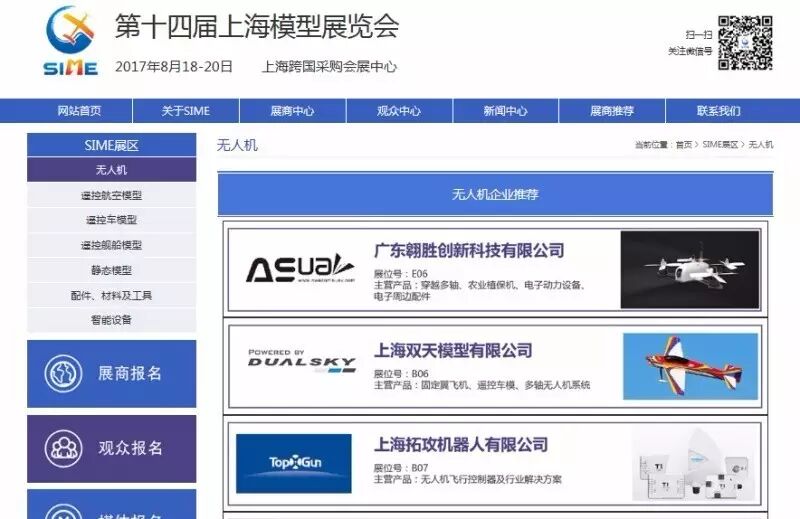
Task: Click the globe icon on 展商报名
Action: pyautogui.click(x=63, y=374)
